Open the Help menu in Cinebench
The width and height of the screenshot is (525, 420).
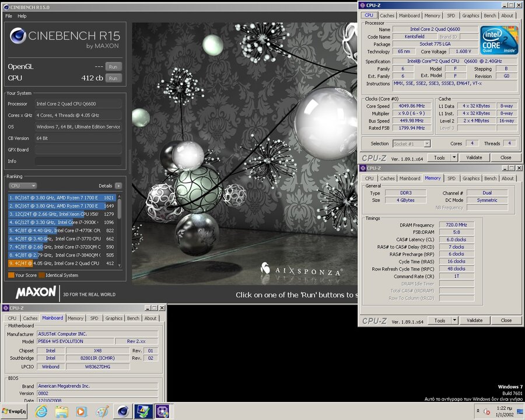point(22,16)
